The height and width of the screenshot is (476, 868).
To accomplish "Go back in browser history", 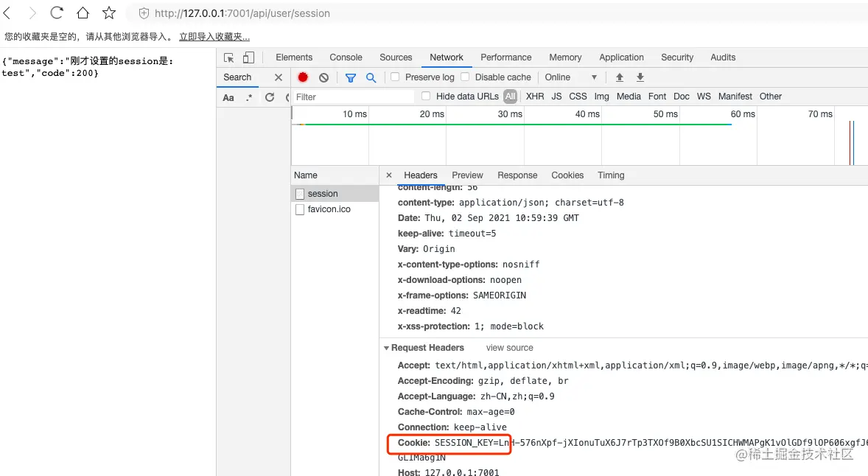I will [7, 13].
